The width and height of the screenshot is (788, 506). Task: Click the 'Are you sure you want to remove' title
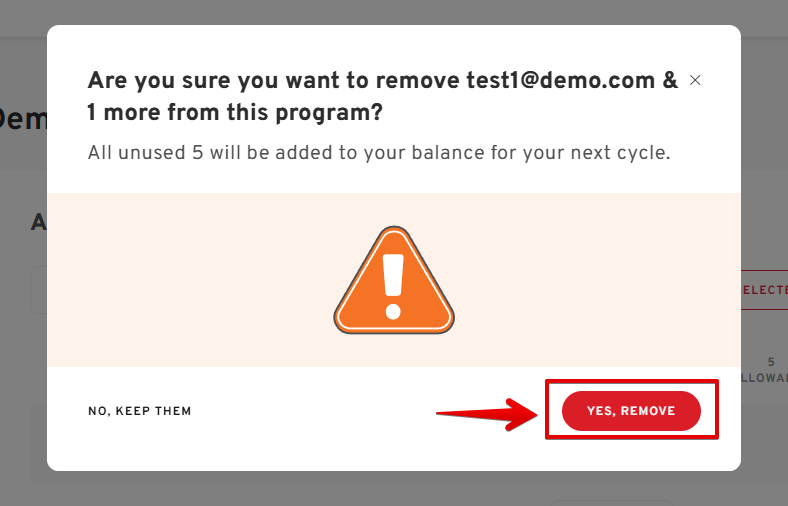(273, 80)
